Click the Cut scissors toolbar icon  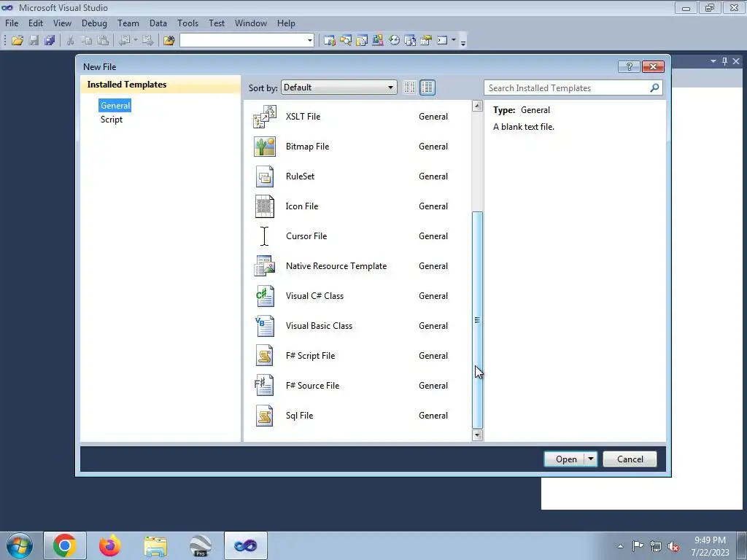[x=71, y=41]
